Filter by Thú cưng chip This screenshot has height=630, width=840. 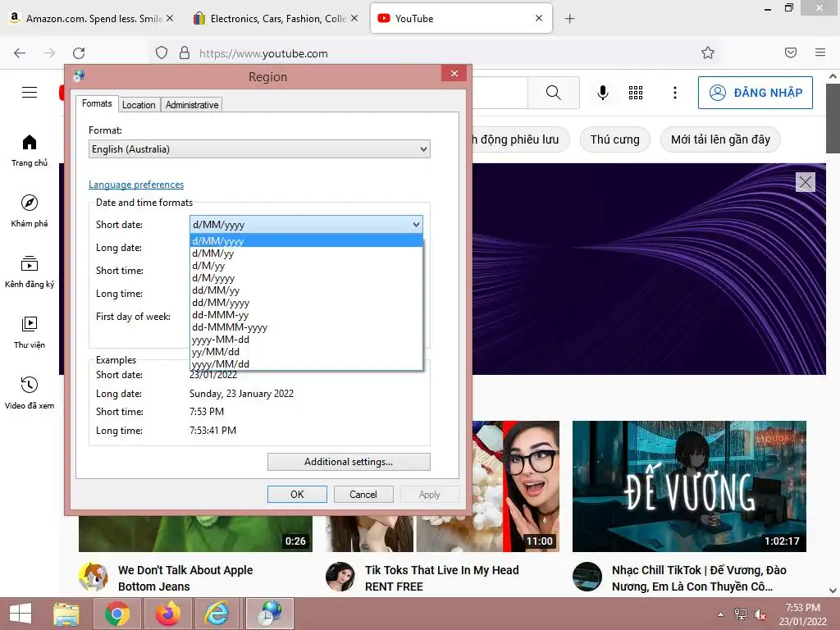pos(615,139)
